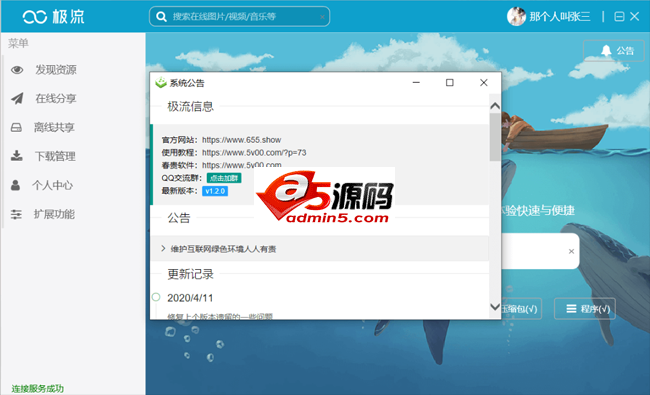Click the search magnifier icon
This screenshot has height=395, width=650.
click(x=161, y=17)
